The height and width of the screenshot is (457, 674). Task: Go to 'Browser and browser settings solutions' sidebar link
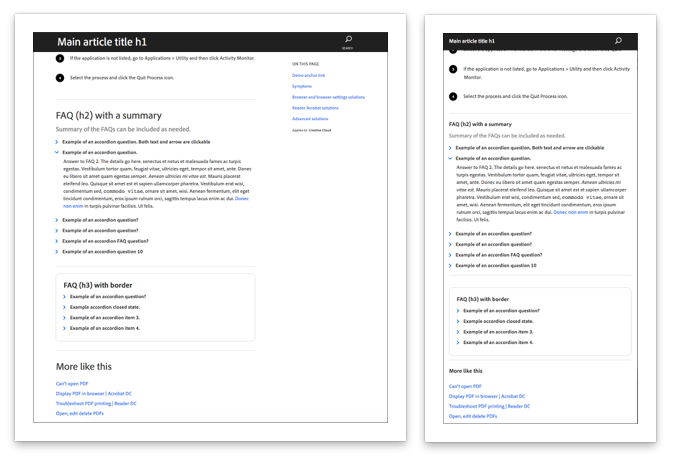pyautogui.click(x=328, y=97)
